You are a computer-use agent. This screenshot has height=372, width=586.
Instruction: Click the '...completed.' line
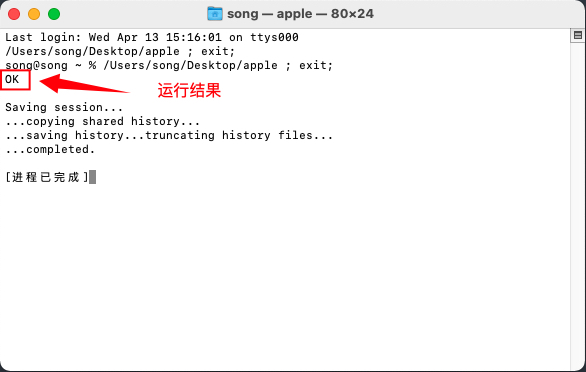tap(50, 150)
